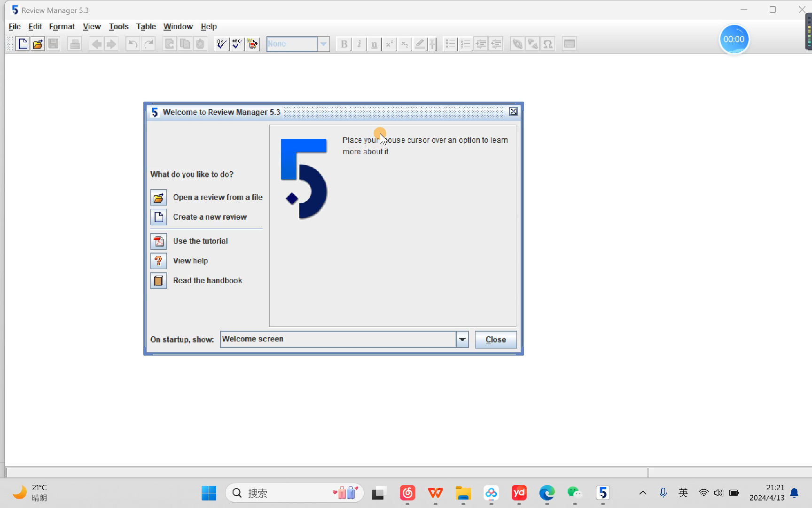Click the 21°C weather widget

pyautogui.click(x=30, y=492)
